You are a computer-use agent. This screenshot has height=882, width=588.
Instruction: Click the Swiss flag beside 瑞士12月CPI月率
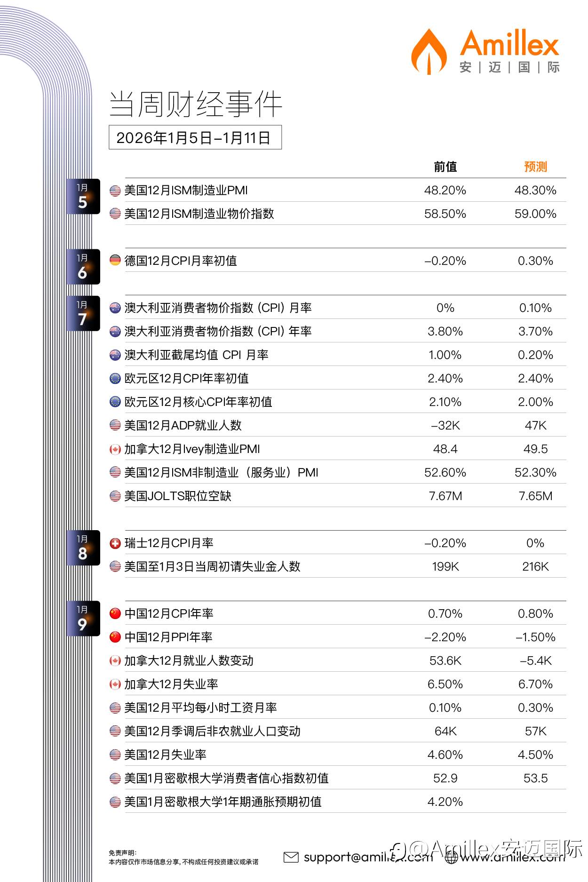[x=115, y=543]
